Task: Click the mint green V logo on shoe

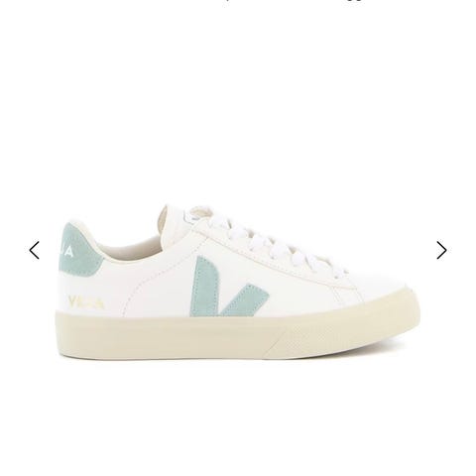Action: click(x=228, y=287)
